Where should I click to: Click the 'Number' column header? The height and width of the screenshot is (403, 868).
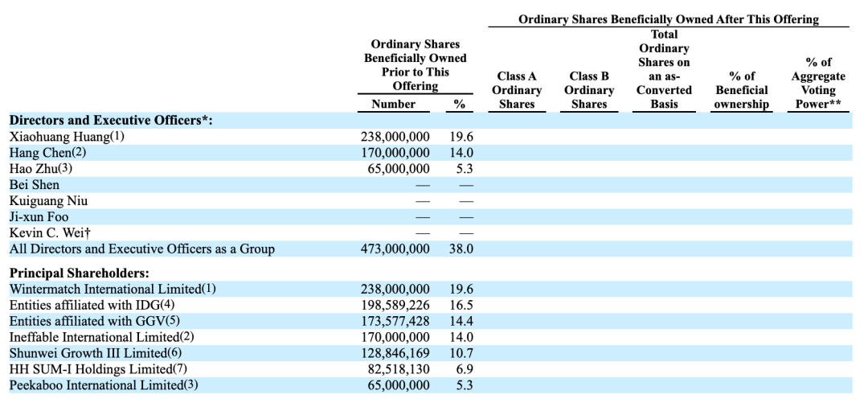393,104
